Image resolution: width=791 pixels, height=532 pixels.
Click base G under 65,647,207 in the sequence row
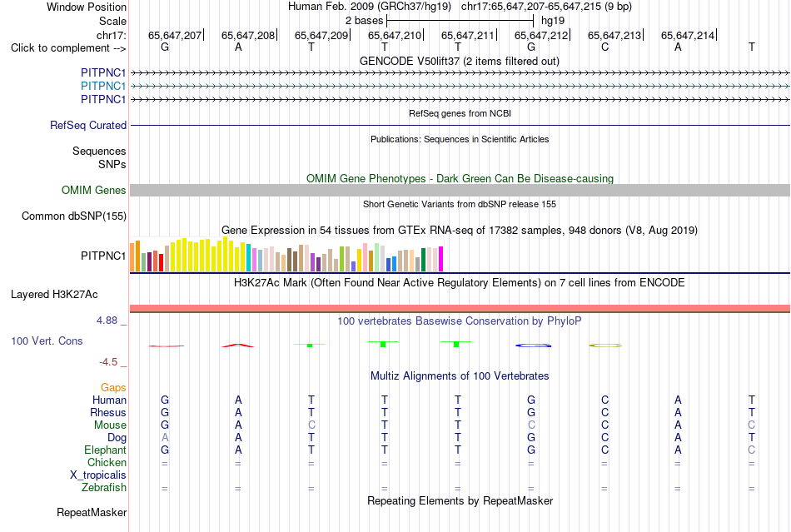click(x=165, y=47)
